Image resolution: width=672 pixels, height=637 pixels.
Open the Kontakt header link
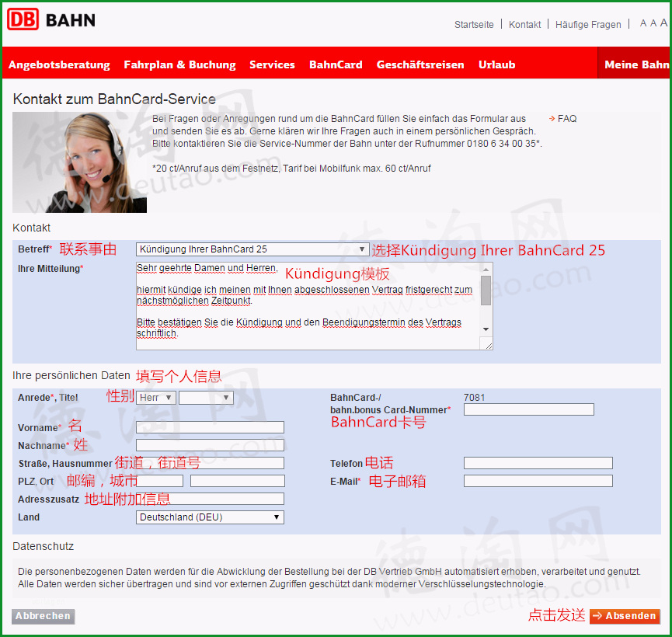click(x=524, y=24)
